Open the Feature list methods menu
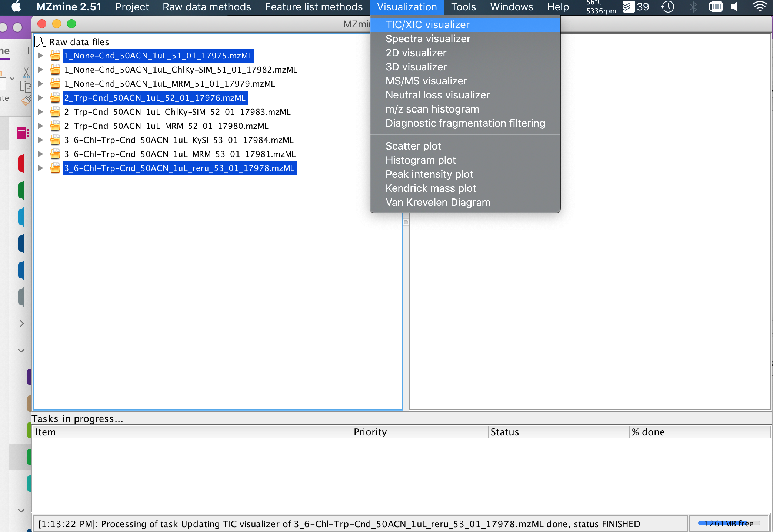The image size is (773, 532). pos(314,7)
